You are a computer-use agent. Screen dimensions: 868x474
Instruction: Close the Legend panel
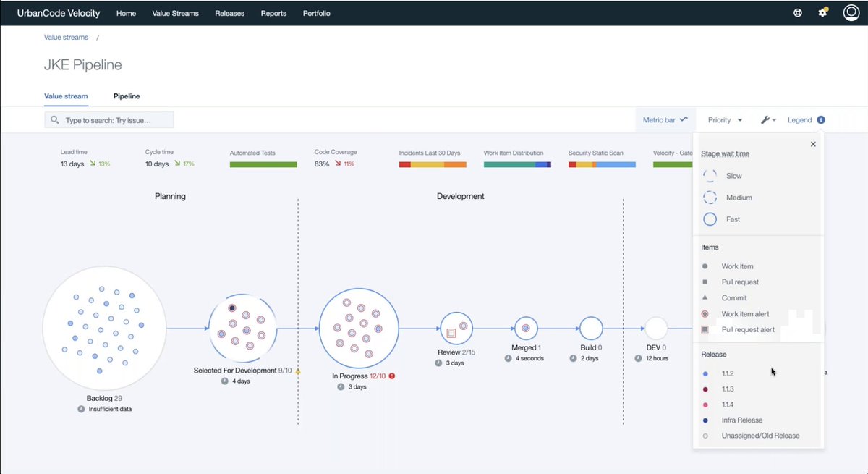813,143
